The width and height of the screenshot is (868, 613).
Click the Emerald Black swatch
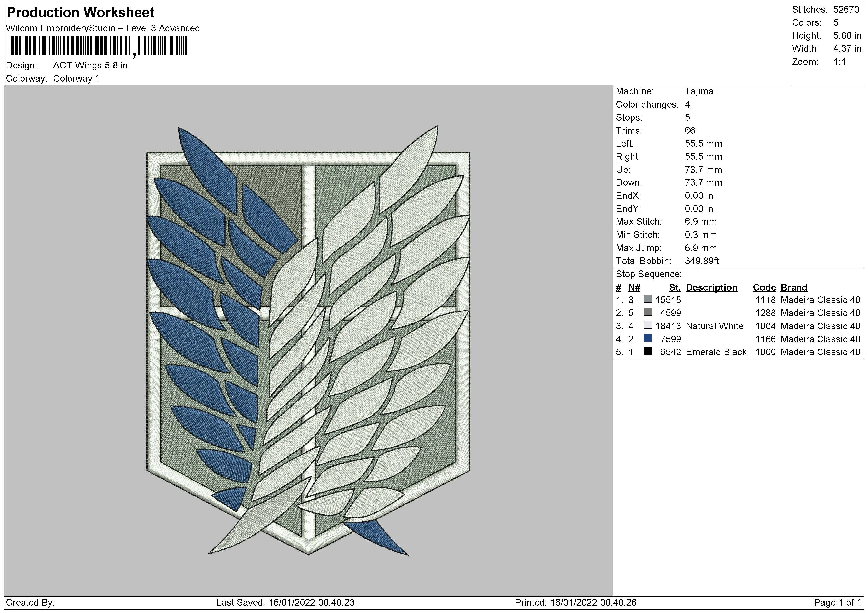[x=648, y=351]
